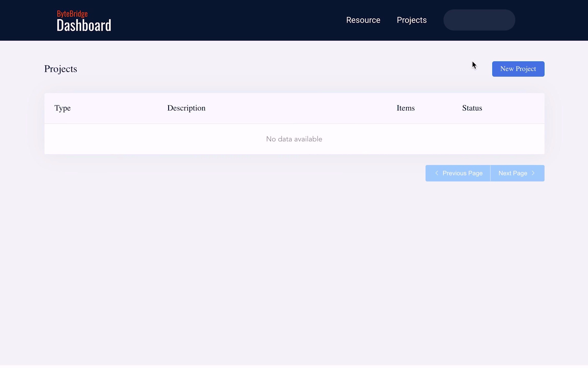Viewport: 588px width, 368px height.
Task: Sort by the Type column header
Action: point(62,108)
